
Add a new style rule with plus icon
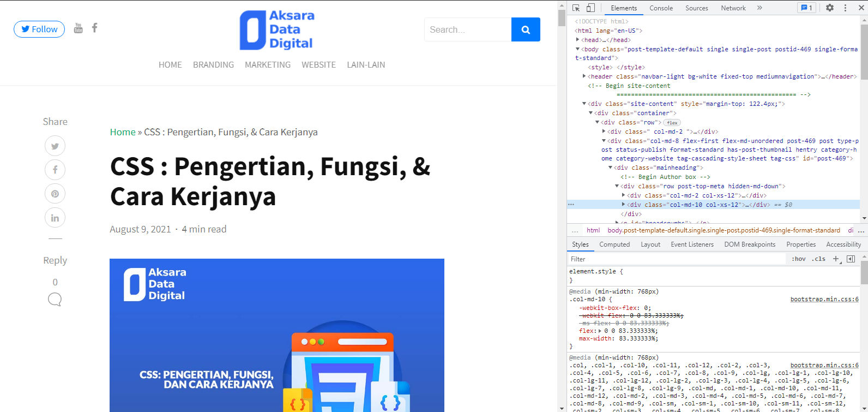tap(836, 259)
